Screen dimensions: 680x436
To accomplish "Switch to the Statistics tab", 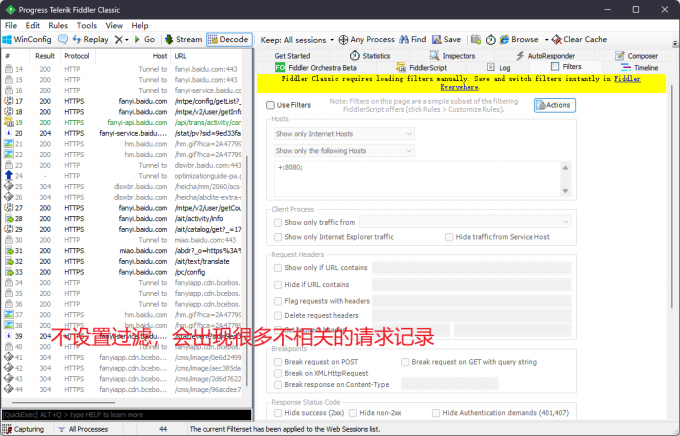I will tap(369, 56).
